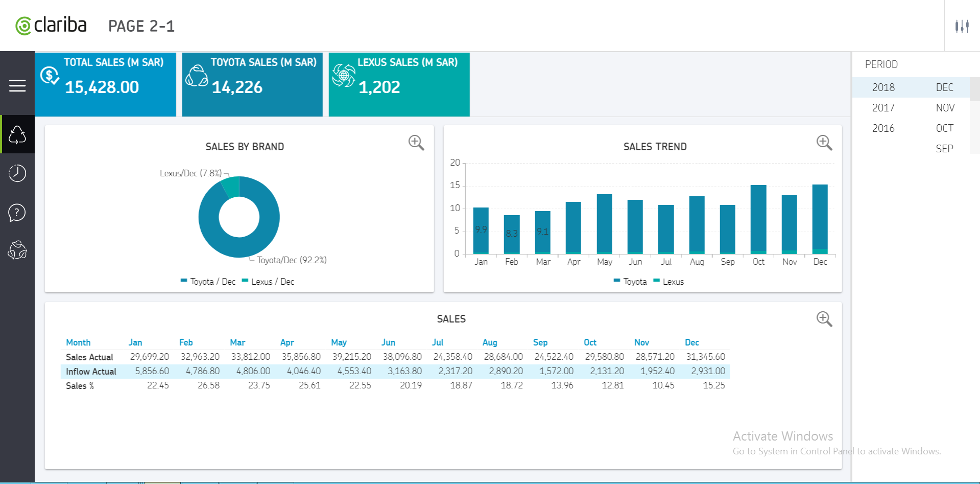Open the Total Sales KPI card
This screenshot has height=484, width=980.
[106, 84]
